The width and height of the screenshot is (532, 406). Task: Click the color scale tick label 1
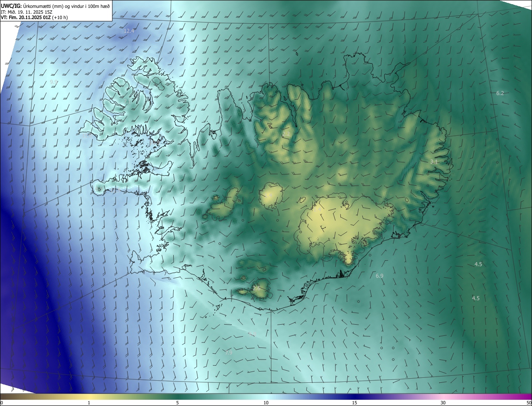[89, 403]
